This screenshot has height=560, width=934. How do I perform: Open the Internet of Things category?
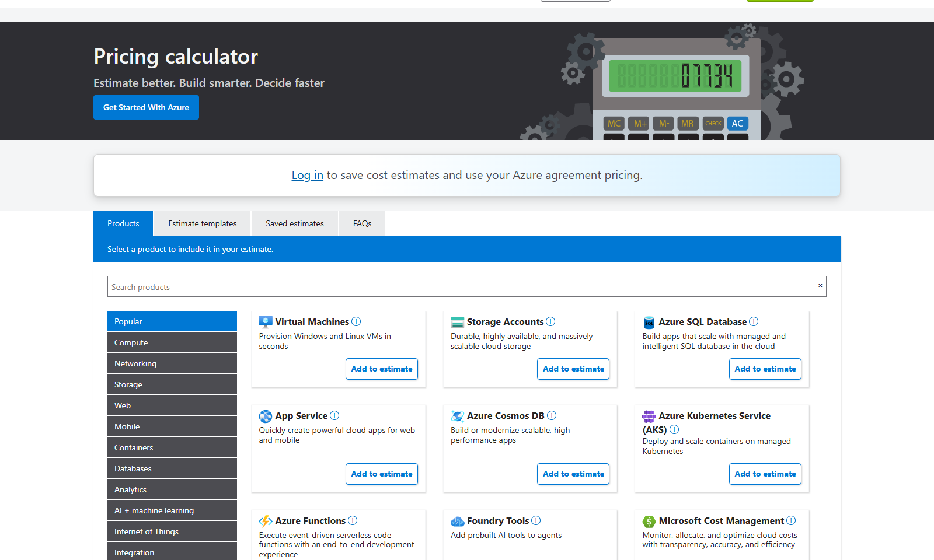click(x=172, y=531)
